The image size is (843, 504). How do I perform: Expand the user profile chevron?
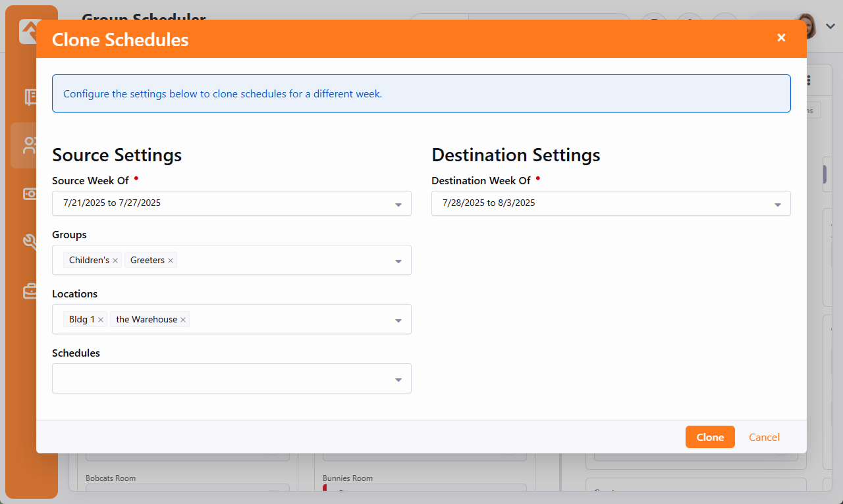coord(830,26)
